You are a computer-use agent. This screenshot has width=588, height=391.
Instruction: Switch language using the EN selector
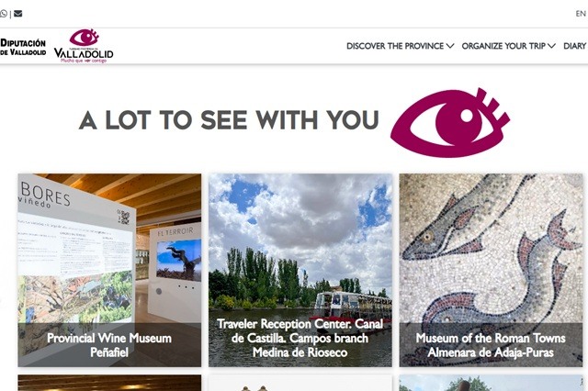[x=581, y=14]
